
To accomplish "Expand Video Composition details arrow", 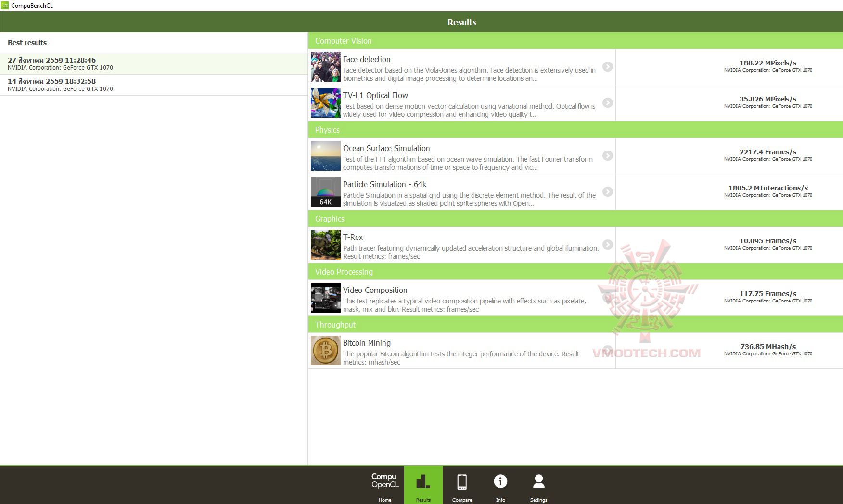I will [608, 298].
